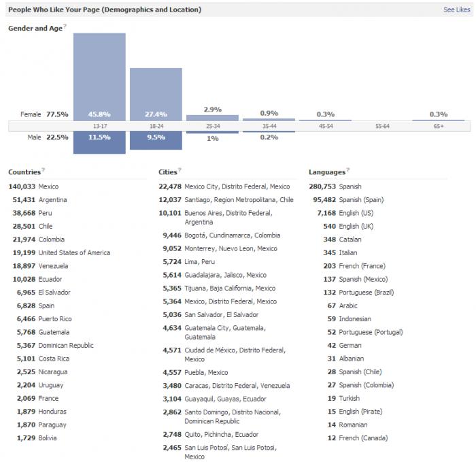Click the Uruguay country row

click(x=40, y=385)
